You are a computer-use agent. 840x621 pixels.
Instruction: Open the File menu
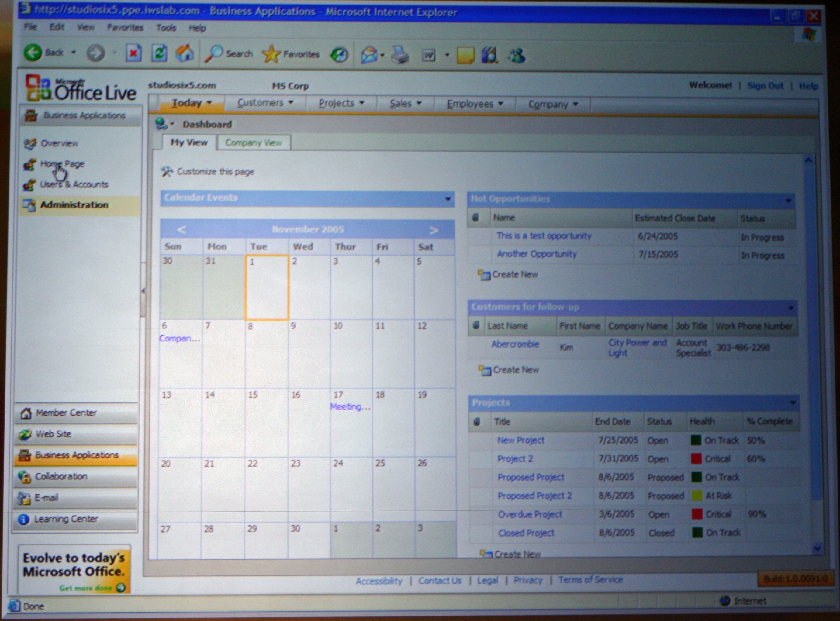[x=30, y=27]
